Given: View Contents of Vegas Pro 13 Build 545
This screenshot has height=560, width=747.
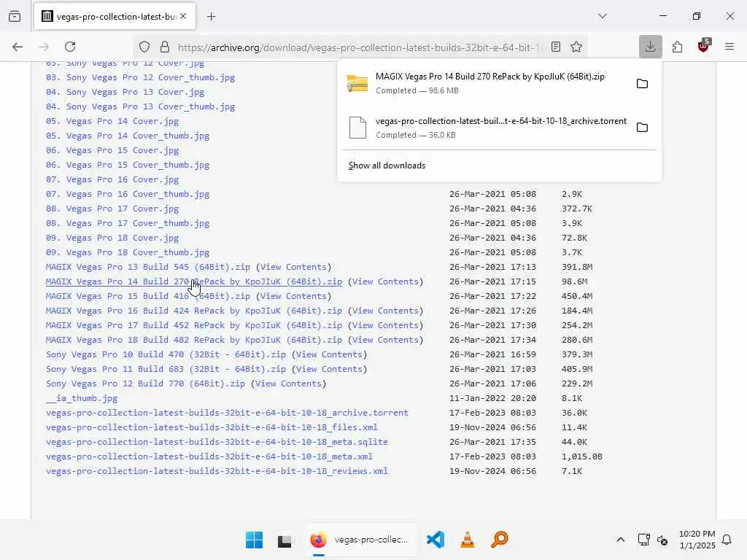Looking at the screenshot, I should 293,267.
